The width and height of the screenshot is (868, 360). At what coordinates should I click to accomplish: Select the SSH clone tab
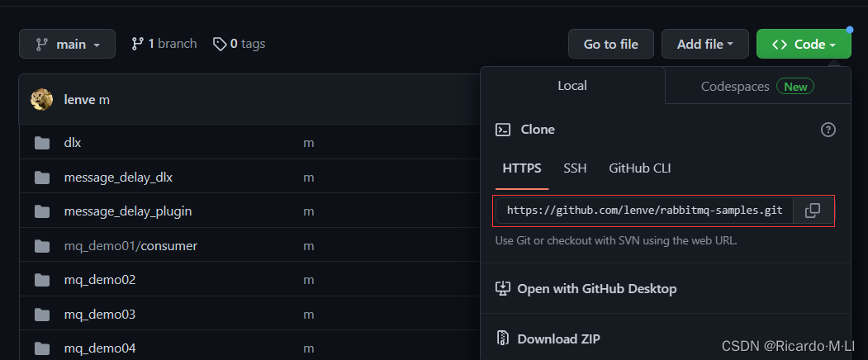pyautogui.click(x=575, y=168)
